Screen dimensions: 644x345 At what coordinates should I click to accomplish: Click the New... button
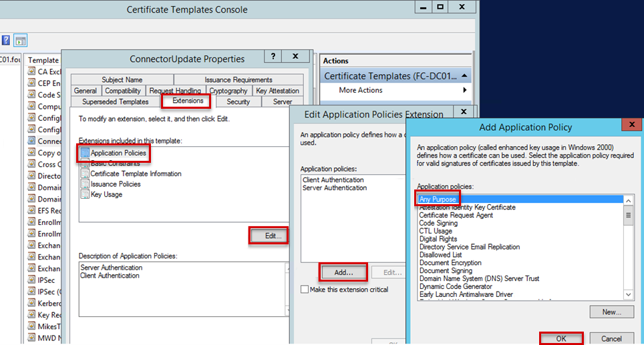coord(611,312)
